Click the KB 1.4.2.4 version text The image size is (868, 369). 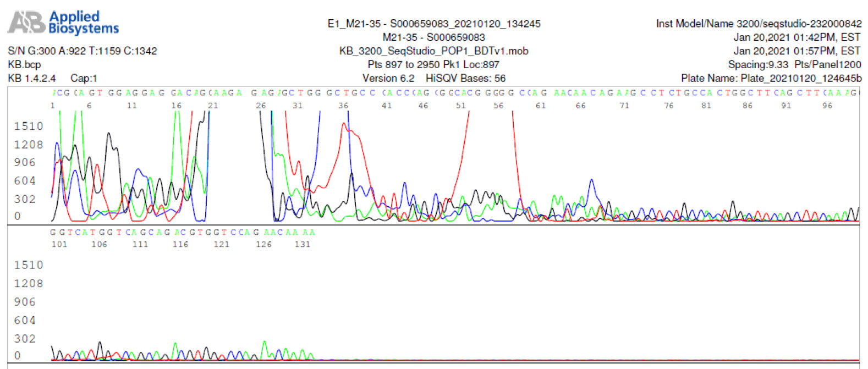31,79
